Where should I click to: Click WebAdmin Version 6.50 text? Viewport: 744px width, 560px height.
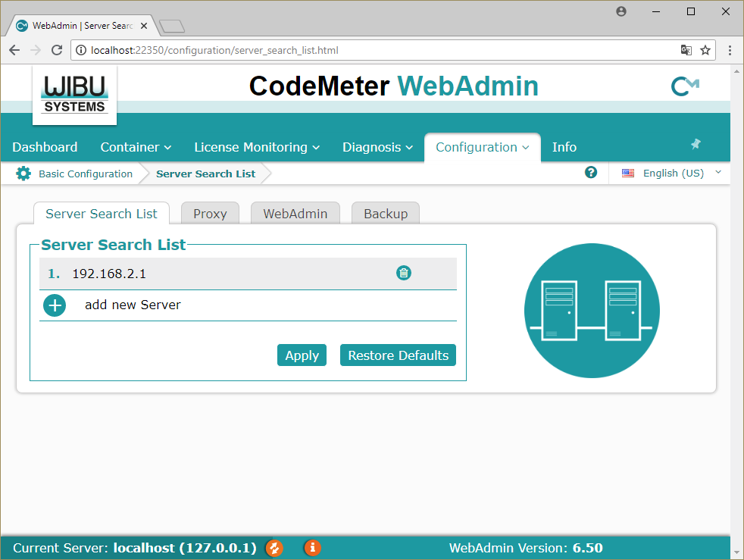526,548
